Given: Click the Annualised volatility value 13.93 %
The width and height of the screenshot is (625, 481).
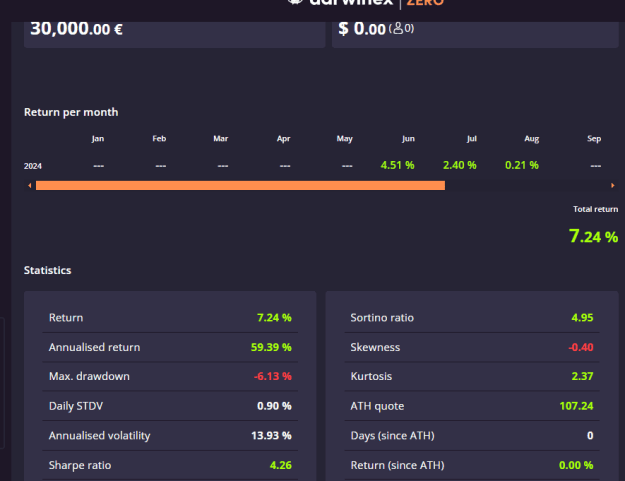Looking at the screenshot, I should pos(271,435).
